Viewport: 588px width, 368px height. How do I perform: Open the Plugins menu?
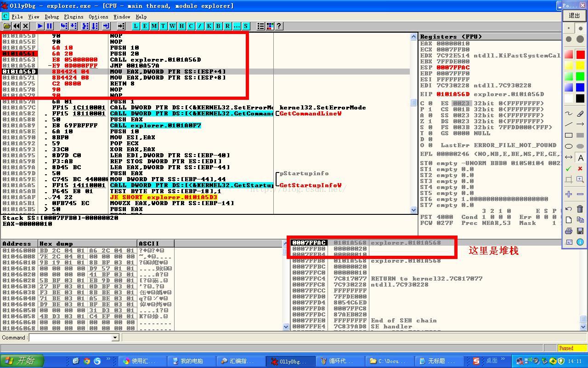click(73, 17)
